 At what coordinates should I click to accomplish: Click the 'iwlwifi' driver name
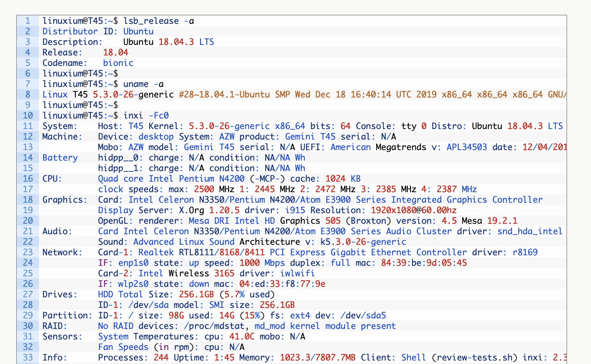point(297,274)
